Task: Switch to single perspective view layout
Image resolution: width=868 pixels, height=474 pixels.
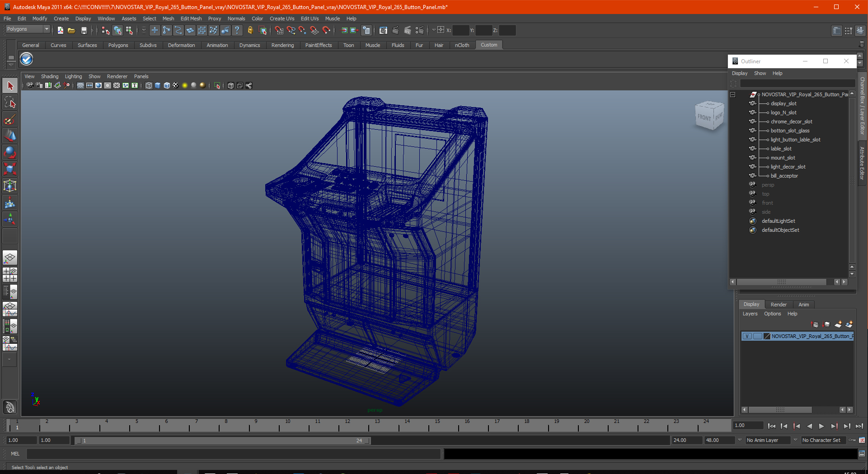Action: 10,258
